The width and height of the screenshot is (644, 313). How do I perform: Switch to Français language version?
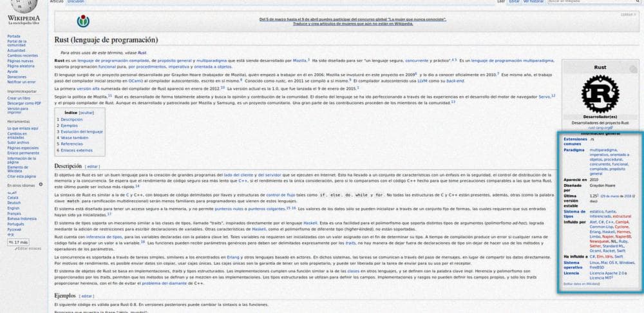[14, 214]
